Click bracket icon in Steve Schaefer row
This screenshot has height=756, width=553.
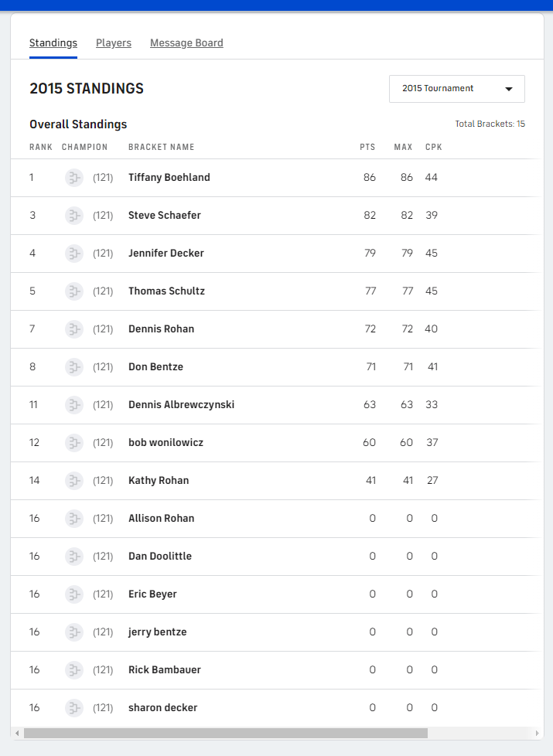point(74,216)
